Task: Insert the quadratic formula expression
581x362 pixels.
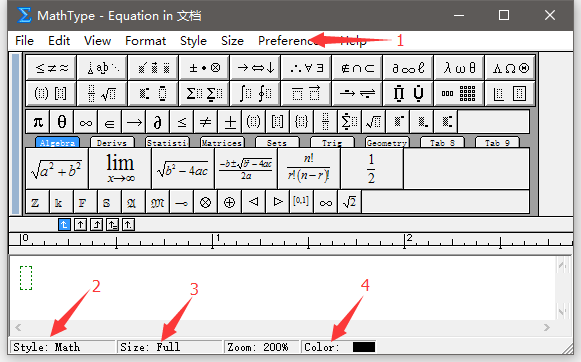Action: [246, 169]
